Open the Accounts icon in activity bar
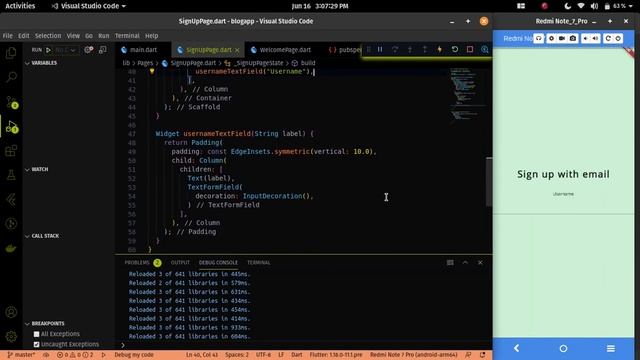The image size is (640, 360). click(x=11, y=312)
